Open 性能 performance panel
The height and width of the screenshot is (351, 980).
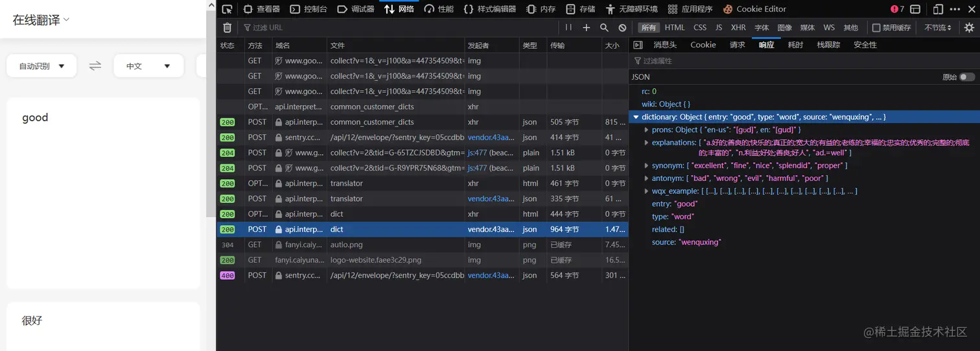tap(439, 9)
